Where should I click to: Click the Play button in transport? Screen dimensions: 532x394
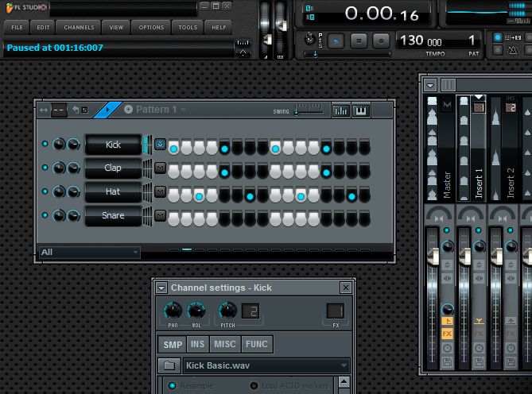point(336,41)
